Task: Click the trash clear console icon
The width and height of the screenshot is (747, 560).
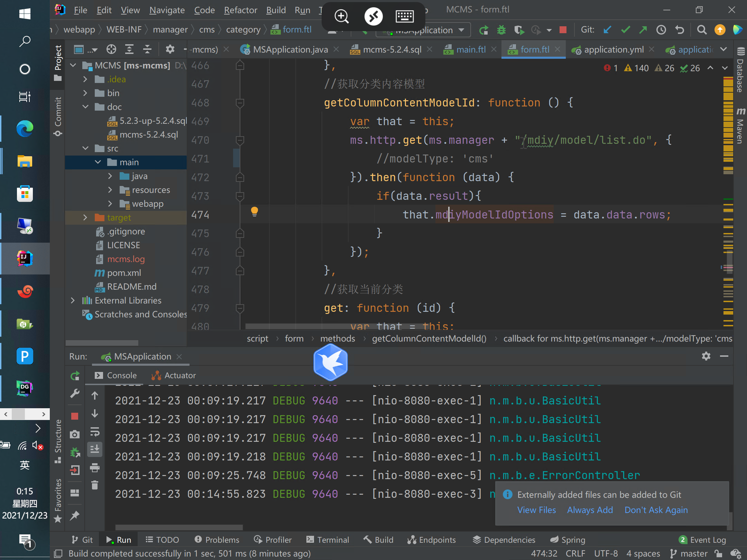Action: (x=95, y=485)
